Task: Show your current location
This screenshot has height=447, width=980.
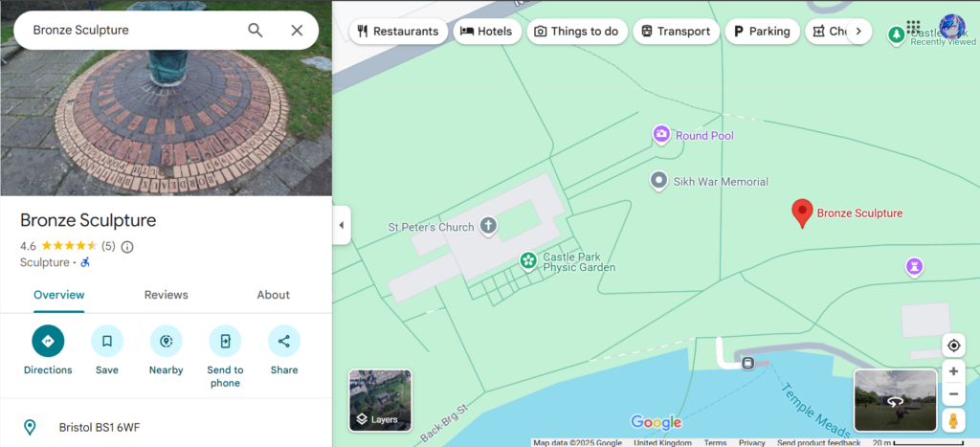Action: click(953, 346)
